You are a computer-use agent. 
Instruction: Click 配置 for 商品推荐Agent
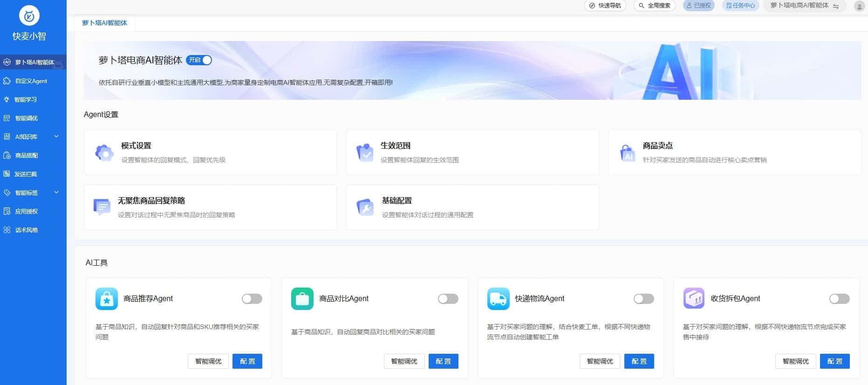click(247, 361)
